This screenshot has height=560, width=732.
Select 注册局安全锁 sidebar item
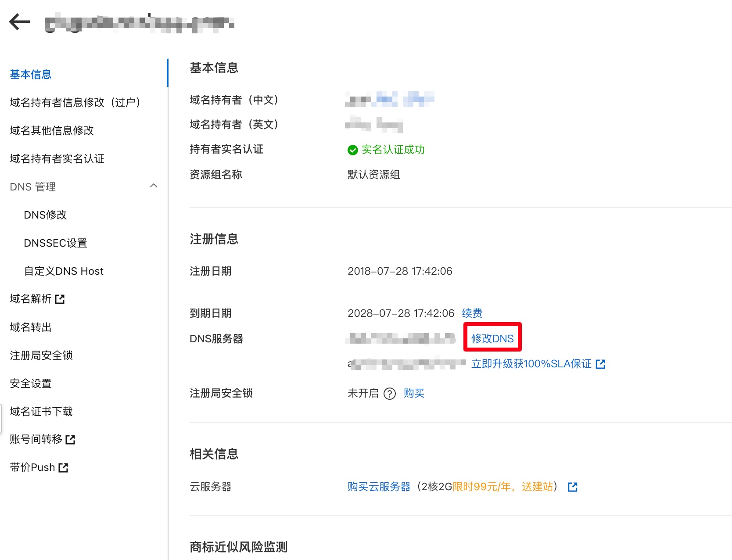pyautogui.click(x=41, y=355)
